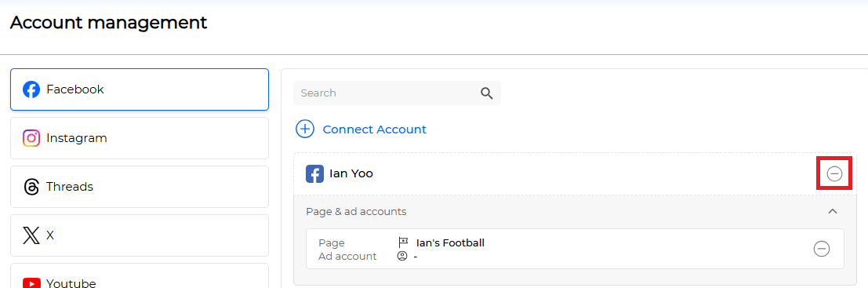Switch to the Youtube platform tab
868x288 pixels.
140,275
